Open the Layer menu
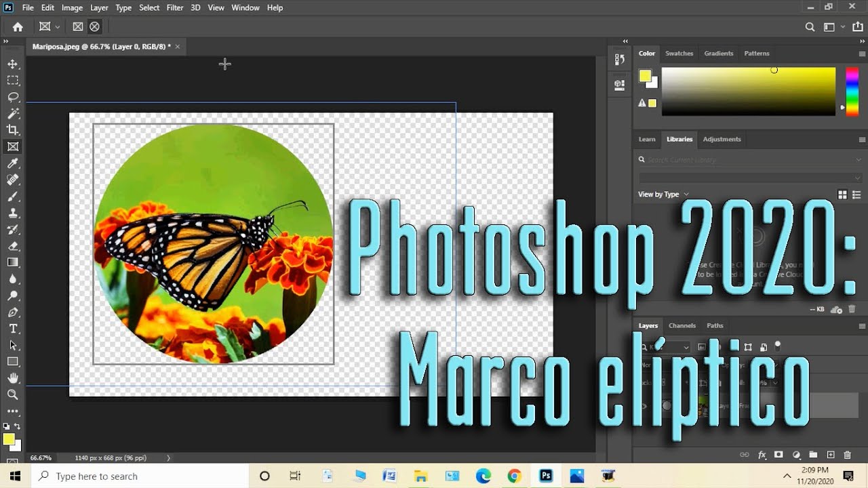The height and width of the screenshot is (488, 868). click(99, 7)
